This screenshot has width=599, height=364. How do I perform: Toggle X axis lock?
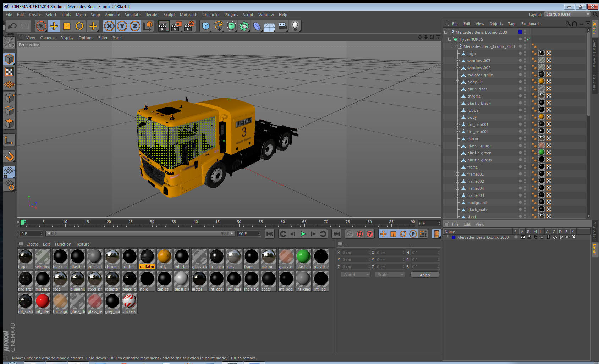pyautogui.click(x=109, y=26)
